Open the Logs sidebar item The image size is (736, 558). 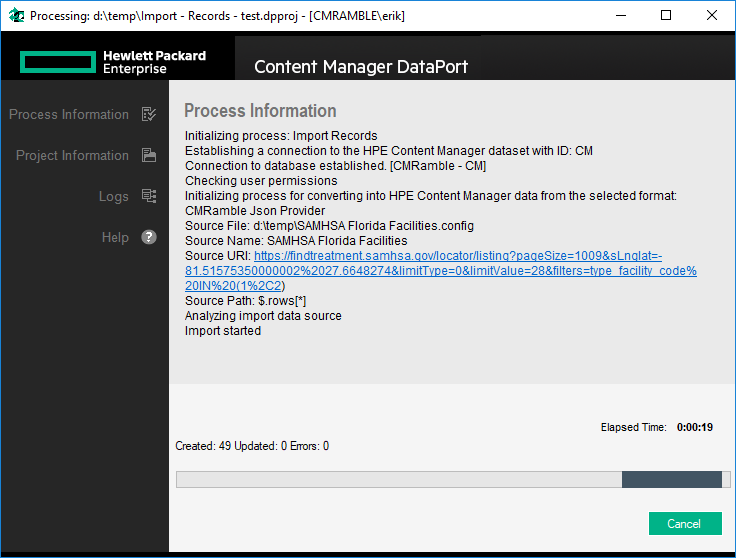[x=128, y=196]
